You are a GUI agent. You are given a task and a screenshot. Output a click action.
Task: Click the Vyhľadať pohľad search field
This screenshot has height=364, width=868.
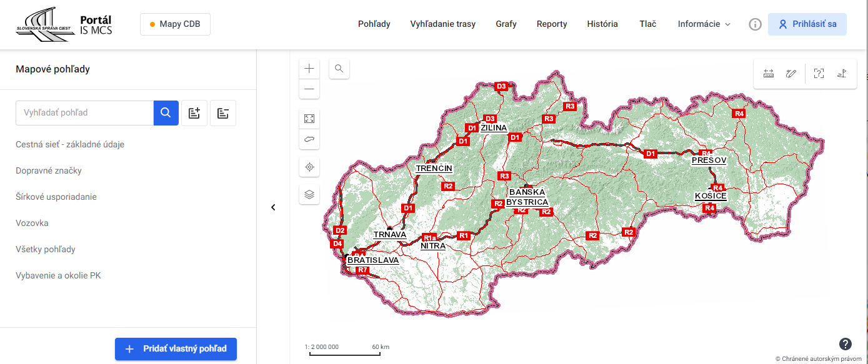coord(85,113)
